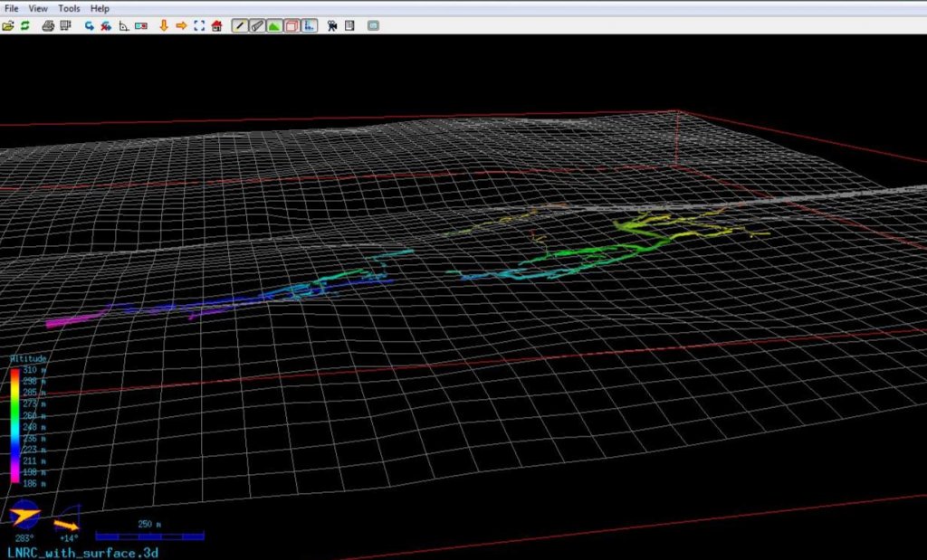927x560 pixels.
Task: Click the Altitude colour key gradient
Action: (x=14, y=426)
